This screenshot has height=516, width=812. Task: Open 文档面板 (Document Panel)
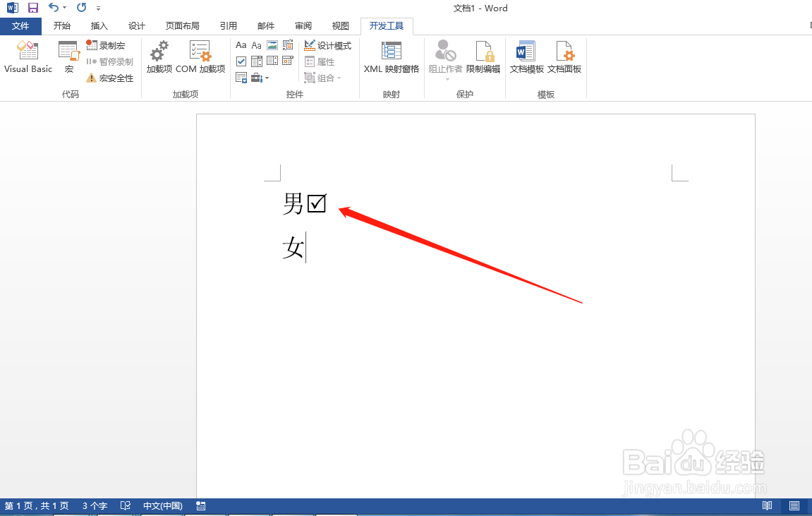tap(564, 57)
